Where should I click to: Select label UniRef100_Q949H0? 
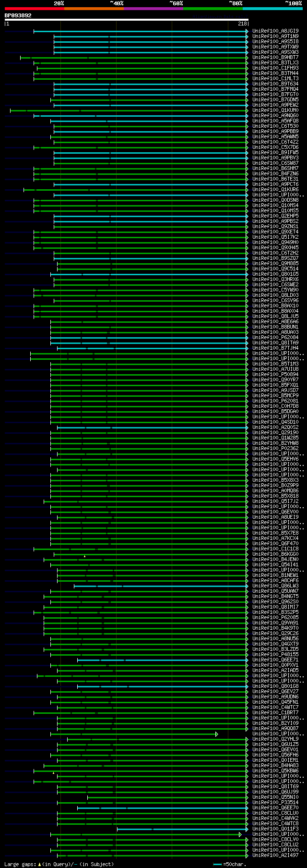(275, 243)
